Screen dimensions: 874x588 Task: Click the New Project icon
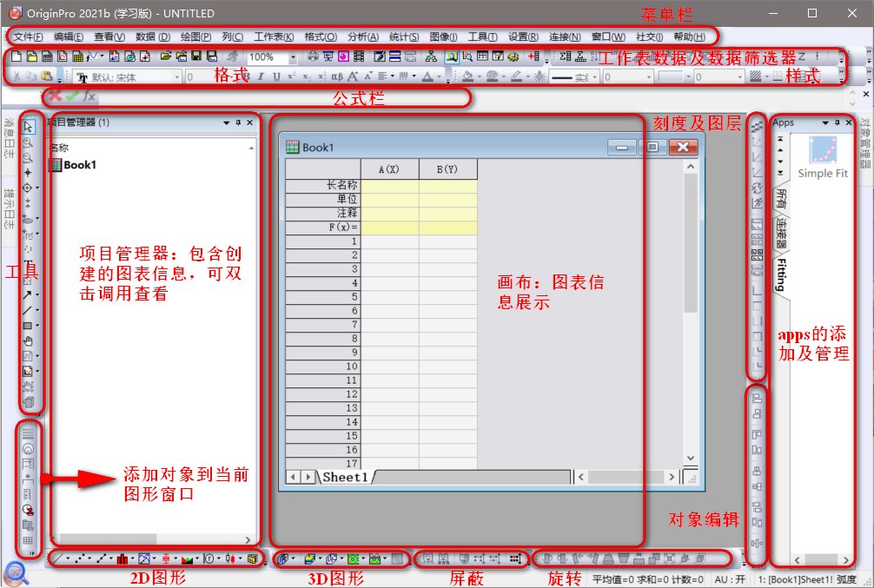point(17,56)
